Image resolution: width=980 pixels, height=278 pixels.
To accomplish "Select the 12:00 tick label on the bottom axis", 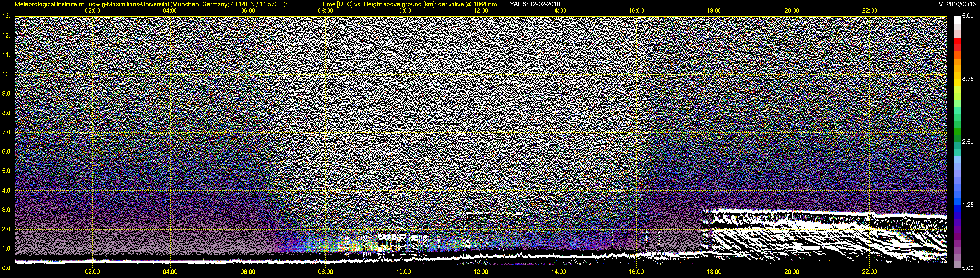I will click(x=481, y=272).
